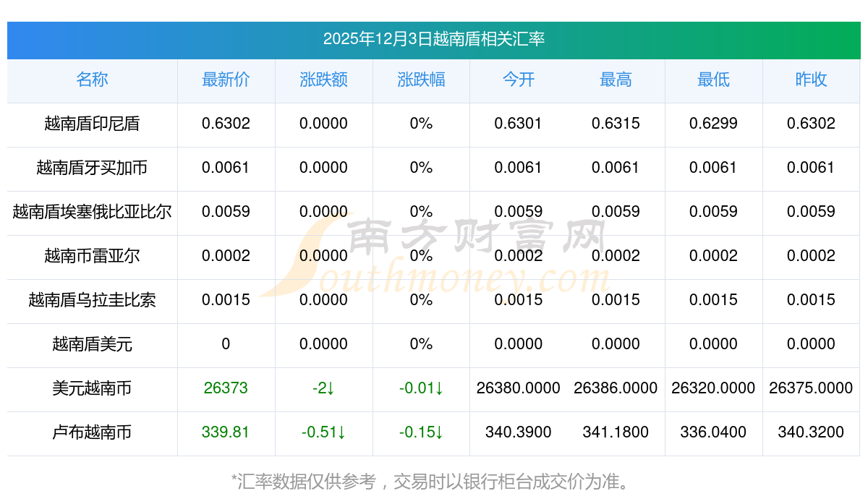Select the 涨跌幅 column header

tap(421, 80)
